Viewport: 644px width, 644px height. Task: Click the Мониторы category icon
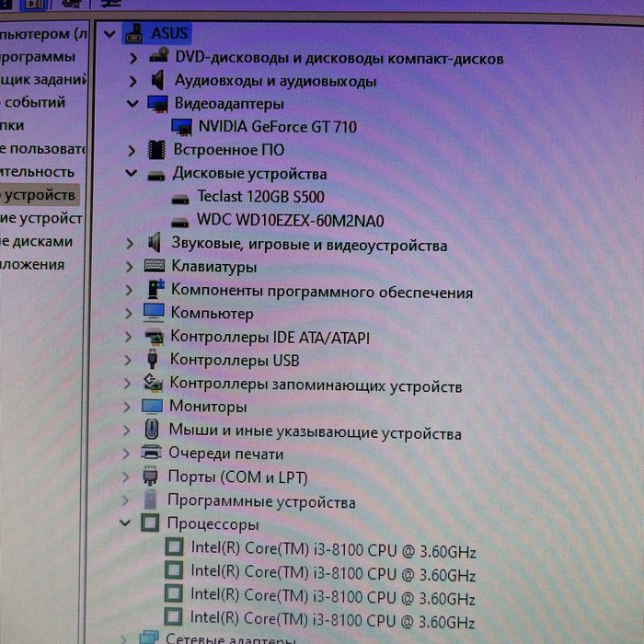pos(152,406)
